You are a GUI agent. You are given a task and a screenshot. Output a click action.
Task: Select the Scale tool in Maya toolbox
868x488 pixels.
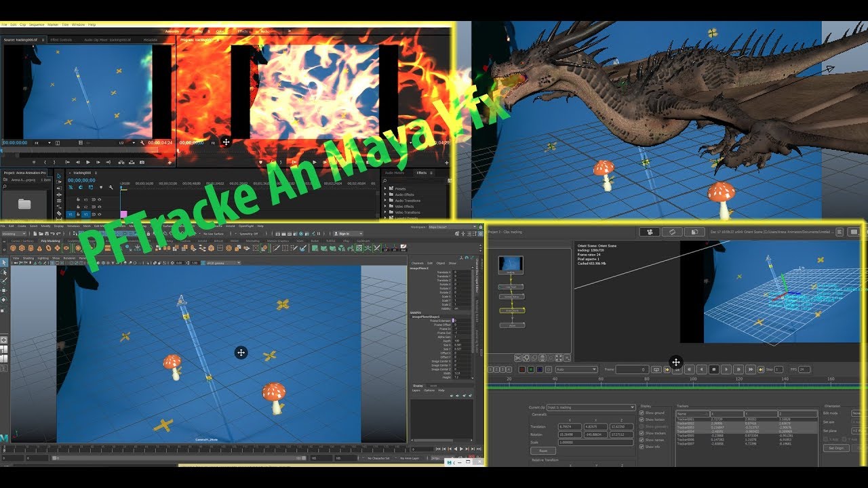[x=3, y=310]
